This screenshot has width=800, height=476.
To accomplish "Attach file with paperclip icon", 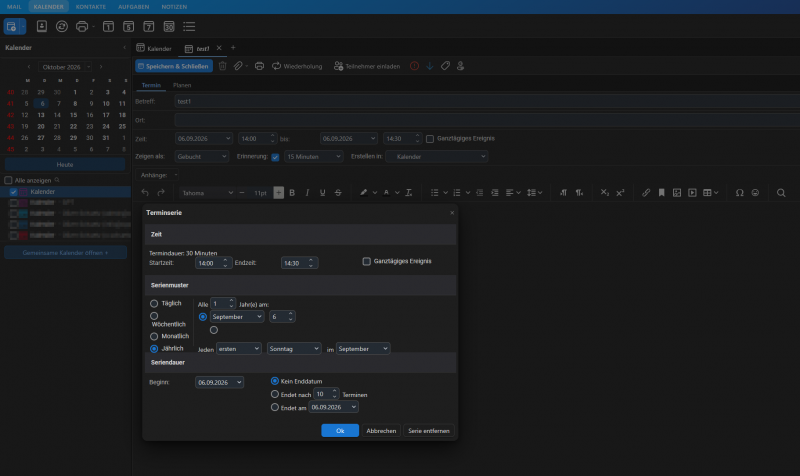I will [x=238, y=66].
